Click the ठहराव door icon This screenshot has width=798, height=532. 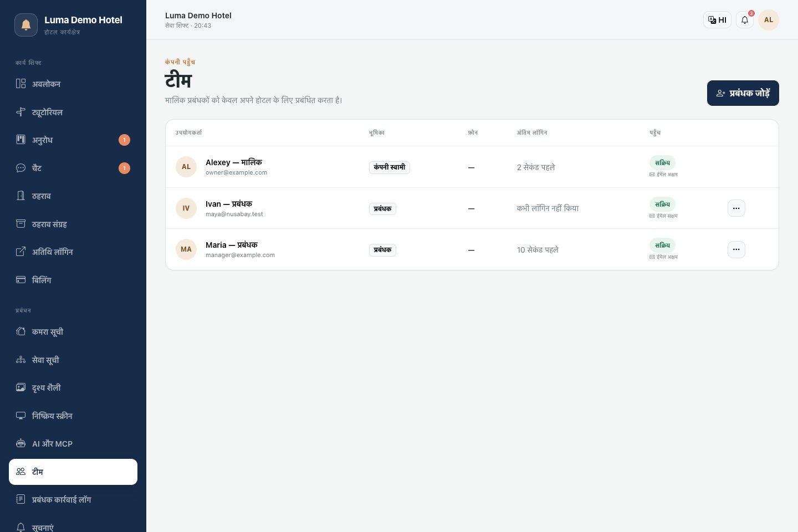point(21,196)
